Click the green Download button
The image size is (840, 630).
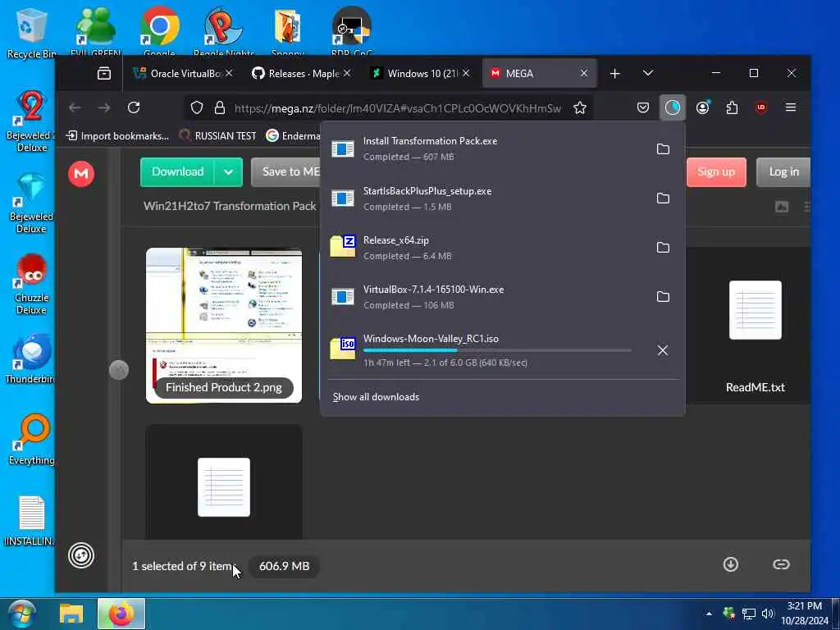click(177, 172)
